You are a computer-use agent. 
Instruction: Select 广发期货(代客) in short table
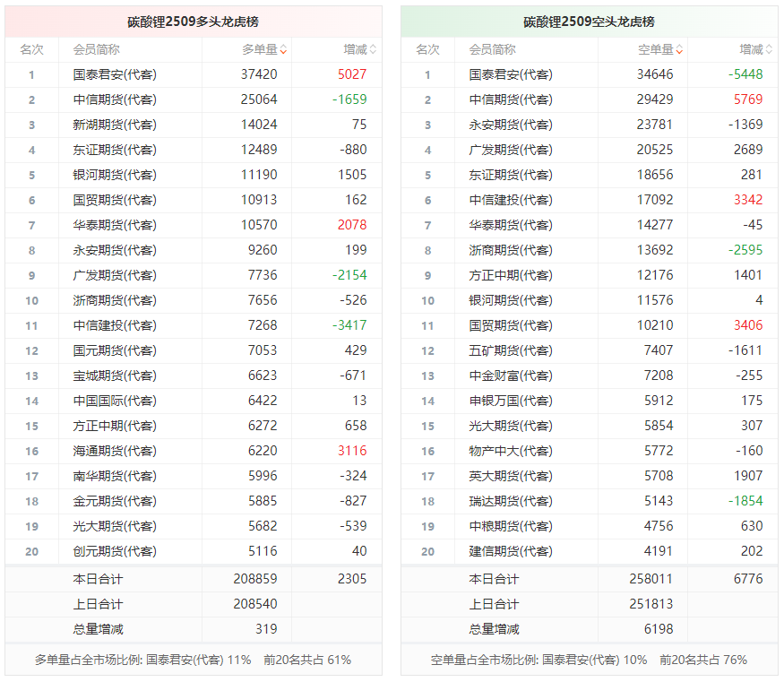(511, 150)
